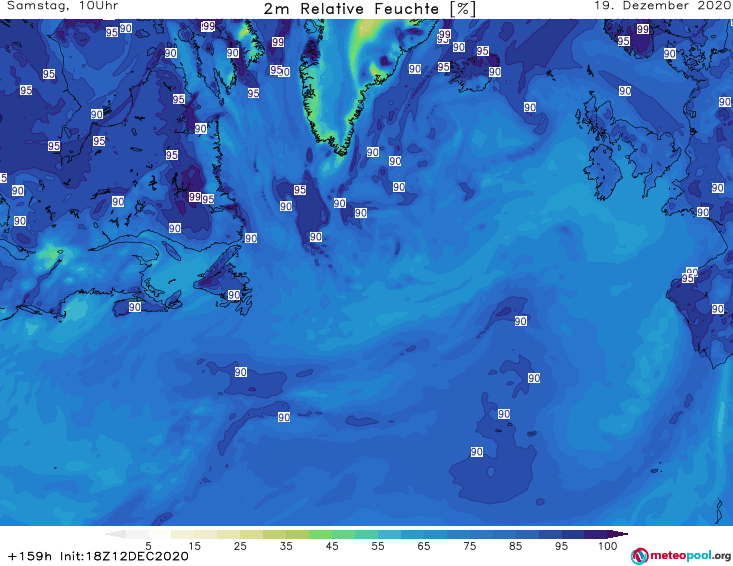This screenshot has width=733, height=566.
Task: Select the map title "2m Relative Feuchte [%]"
Action: click(369, 9)
